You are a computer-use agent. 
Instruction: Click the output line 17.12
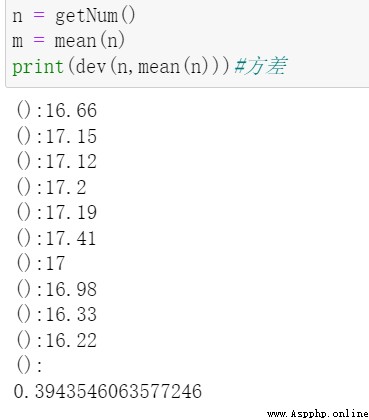(57, 161)
